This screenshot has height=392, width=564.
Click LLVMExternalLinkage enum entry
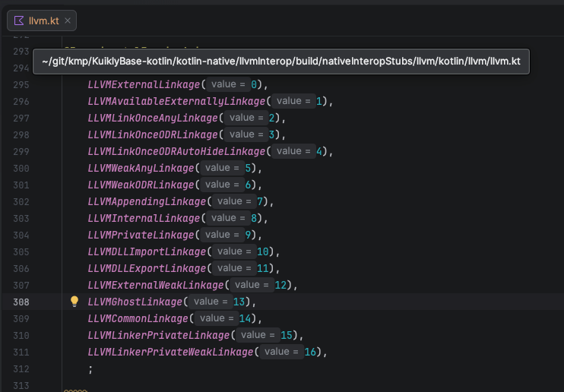click(x=144, y=84)
